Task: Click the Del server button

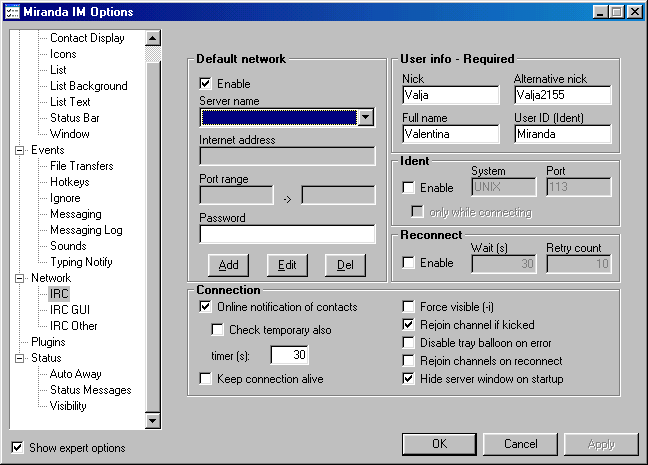Action: click(345, 265)
